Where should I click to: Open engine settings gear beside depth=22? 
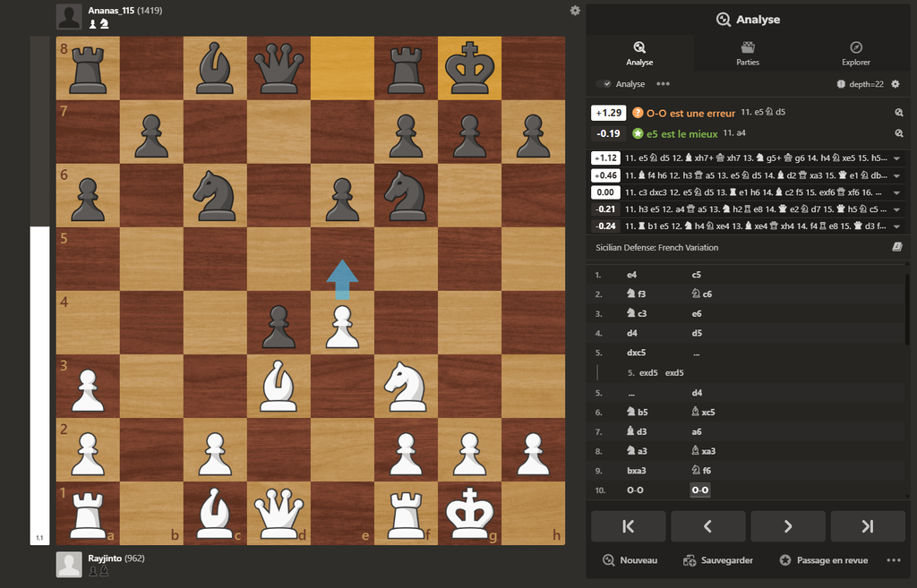click(x=895, y=84)
